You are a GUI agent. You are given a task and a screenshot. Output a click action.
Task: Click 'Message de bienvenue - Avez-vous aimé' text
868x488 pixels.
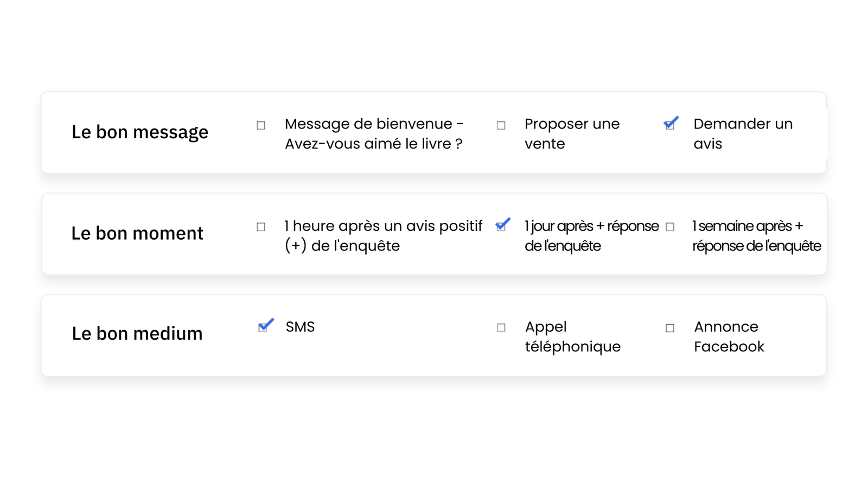pos(374,133)
